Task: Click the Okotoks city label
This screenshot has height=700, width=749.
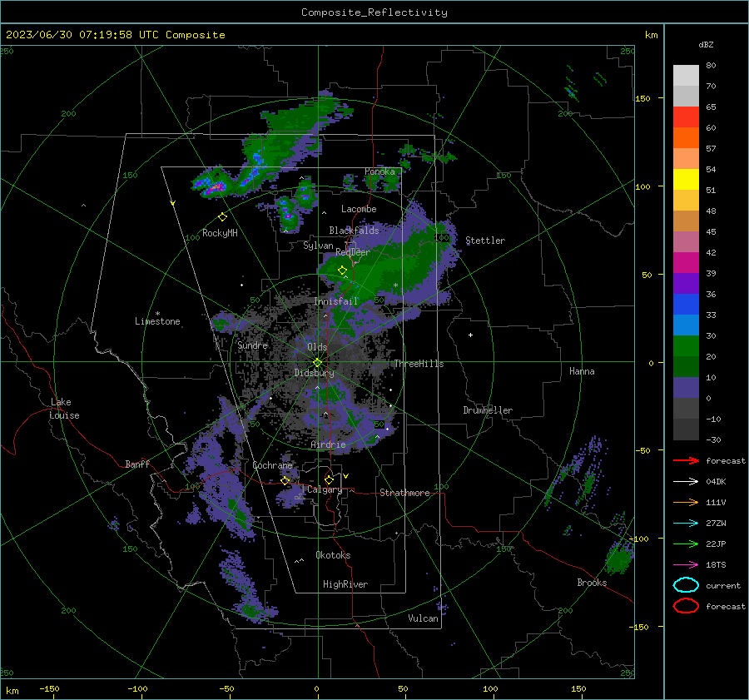Action: click(x=334, y=555)
